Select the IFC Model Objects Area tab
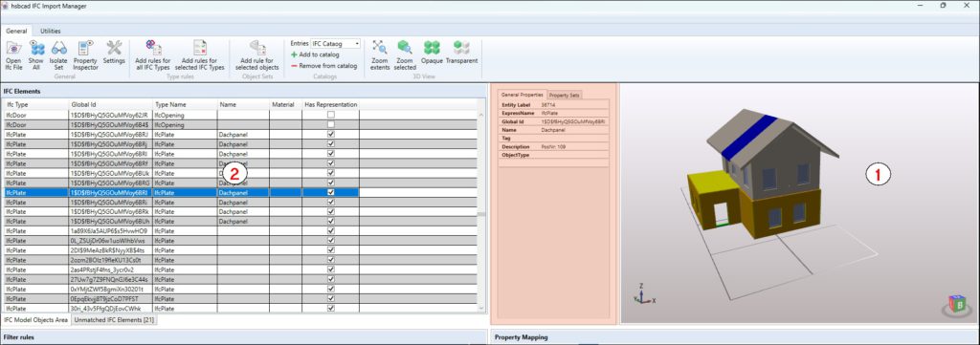980x345 pixels. click(x=35, y=320)
